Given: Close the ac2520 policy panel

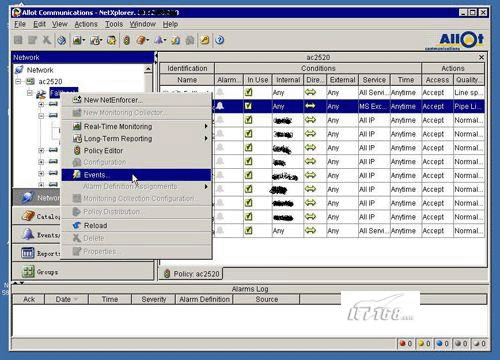Looking at the screenshot, I should 481,57.
